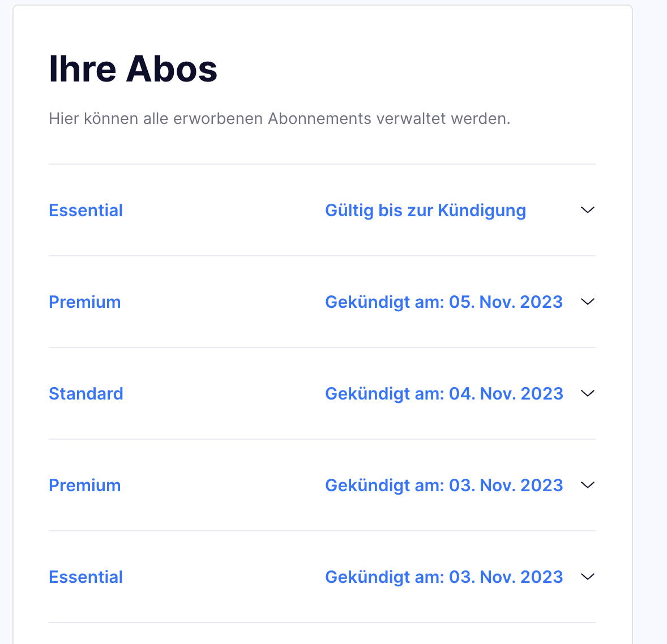Viewport: 667px width, 644px height.
Task: Click Essential's 'Gekündigt am: 03. Nov. 2023' status
Action: pyautogui.click(x=443, y=577)
